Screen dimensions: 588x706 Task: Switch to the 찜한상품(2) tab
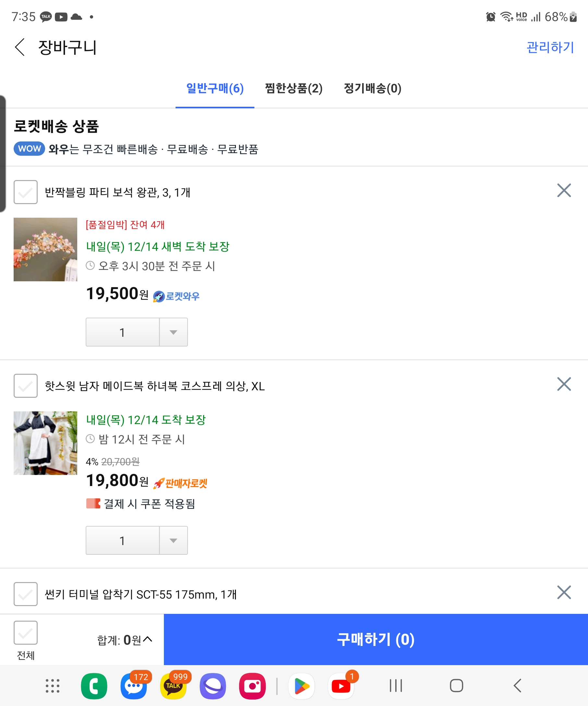pyautogui.click(x=293, y=89)
